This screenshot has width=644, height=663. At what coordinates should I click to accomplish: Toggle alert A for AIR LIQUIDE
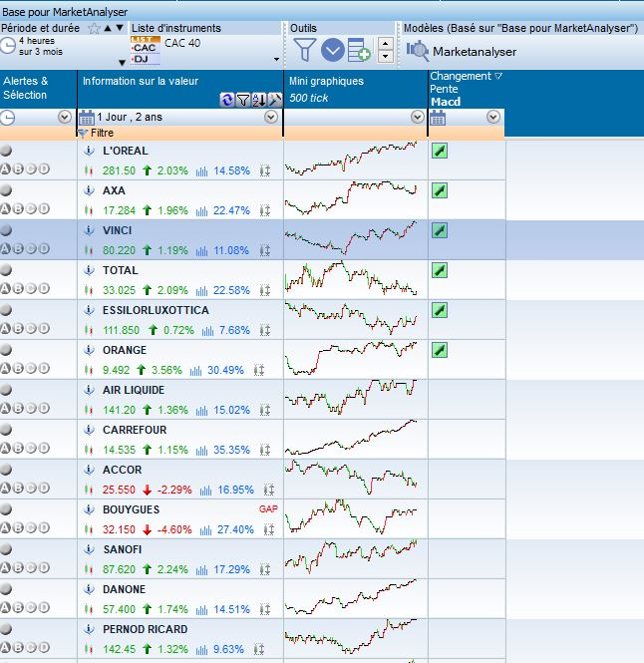tap(5, 408)
